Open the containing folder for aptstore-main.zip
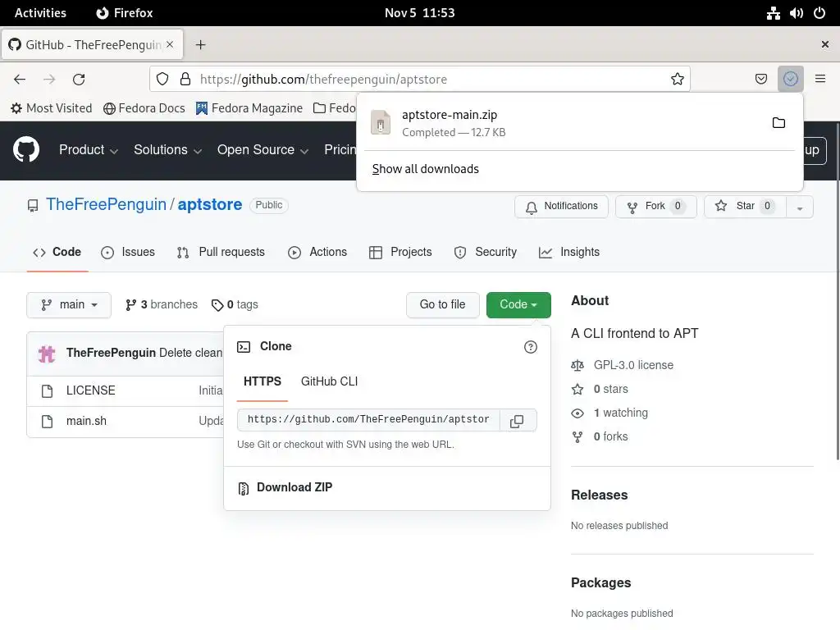The image size is (840, 630). point(778,123)
